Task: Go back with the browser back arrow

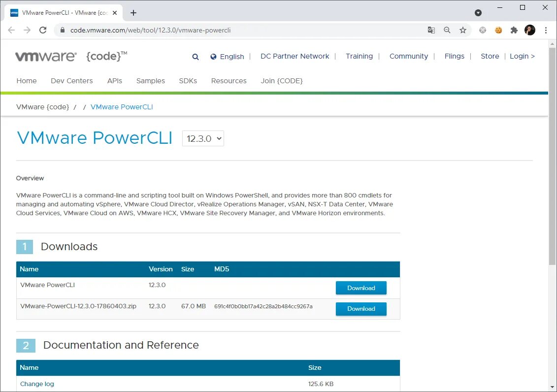Action: (x=11, y=30)
